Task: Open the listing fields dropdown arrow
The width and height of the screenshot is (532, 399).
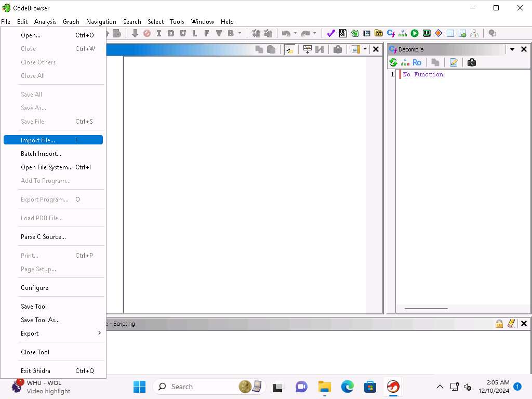Action: coord(365,49)
